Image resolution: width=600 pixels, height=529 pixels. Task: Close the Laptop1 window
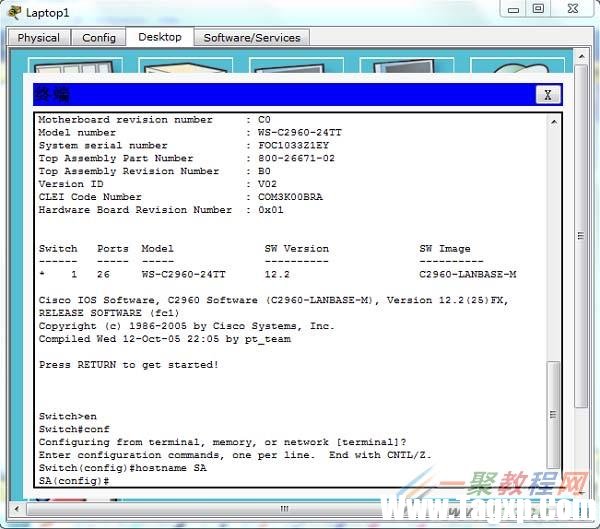point(573,8)
